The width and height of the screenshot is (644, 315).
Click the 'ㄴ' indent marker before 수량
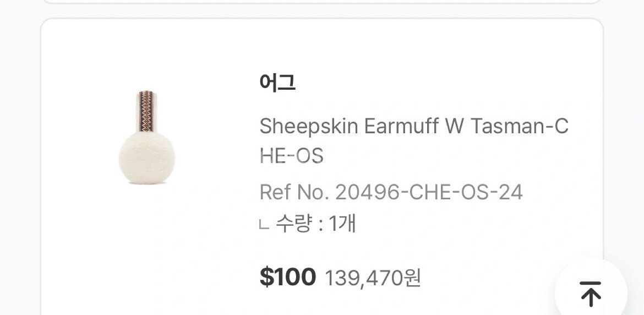pyautogui.click(x=264, y=225)
